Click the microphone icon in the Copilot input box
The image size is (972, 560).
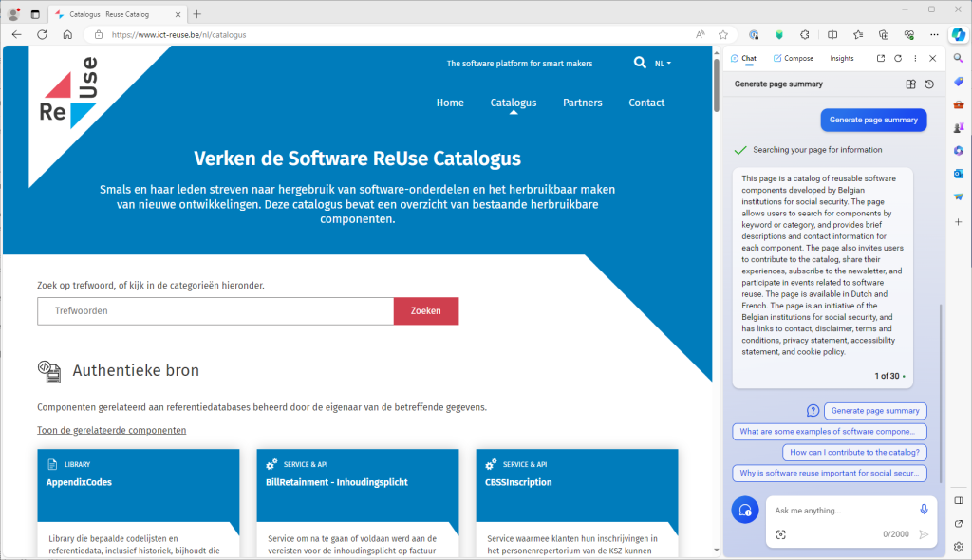(x=924, y=510)
